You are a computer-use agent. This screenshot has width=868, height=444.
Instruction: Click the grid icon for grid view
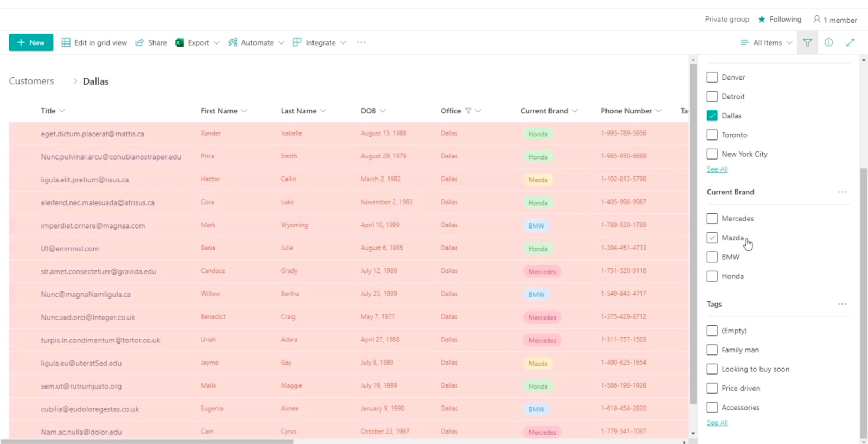(66, 42)
